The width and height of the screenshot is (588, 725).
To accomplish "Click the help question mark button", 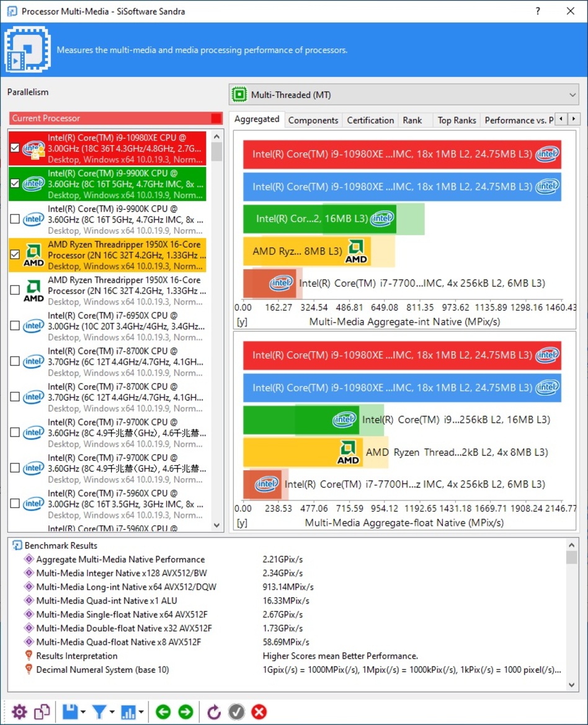I will tap(538, 11).
